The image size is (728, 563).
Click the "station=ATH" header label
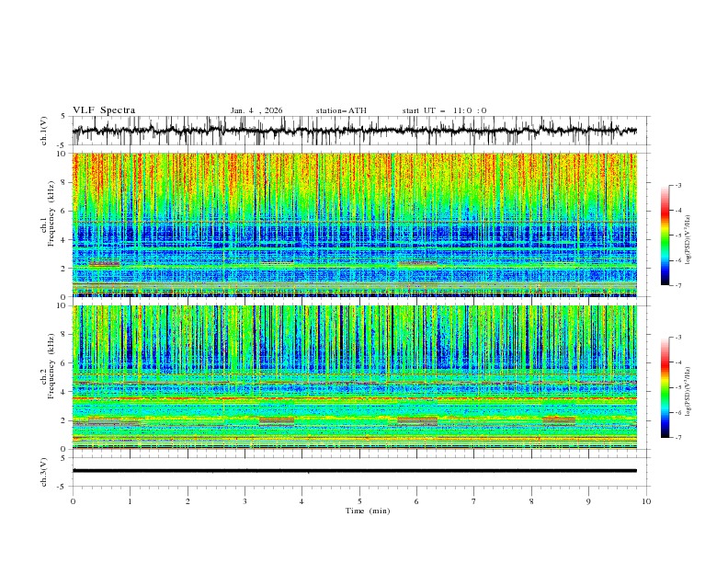pos(341,110)
